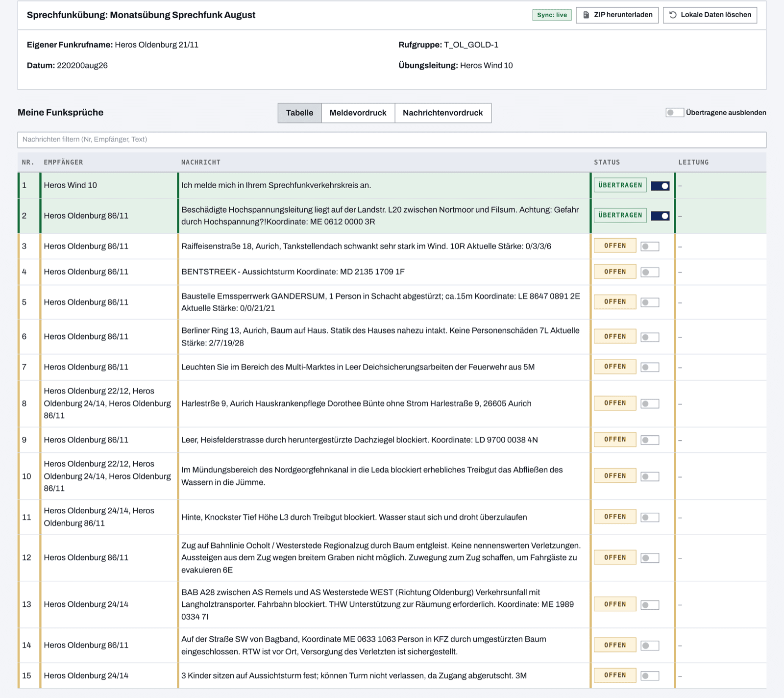Select the message about Sprechfunkverkehrskreis registration
This screenshot has height=698, width=784.
pos(276,185)
